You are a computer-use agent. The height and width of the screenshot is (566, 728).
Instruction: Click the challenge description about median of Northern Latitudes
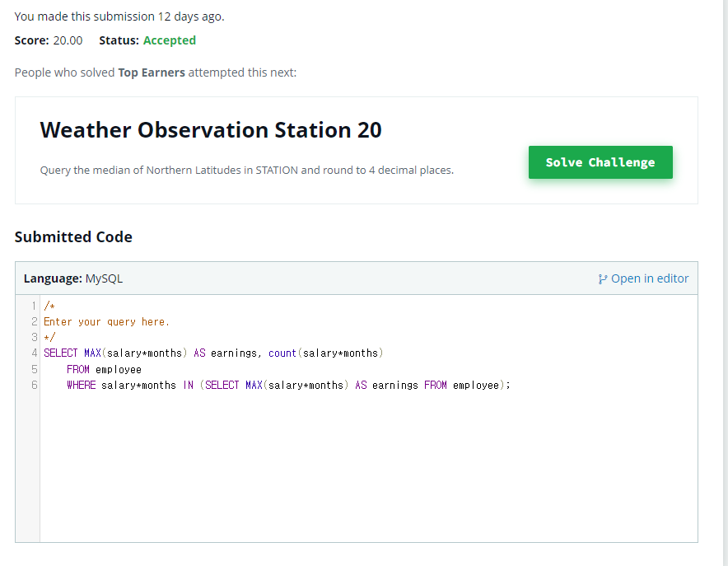247,171
